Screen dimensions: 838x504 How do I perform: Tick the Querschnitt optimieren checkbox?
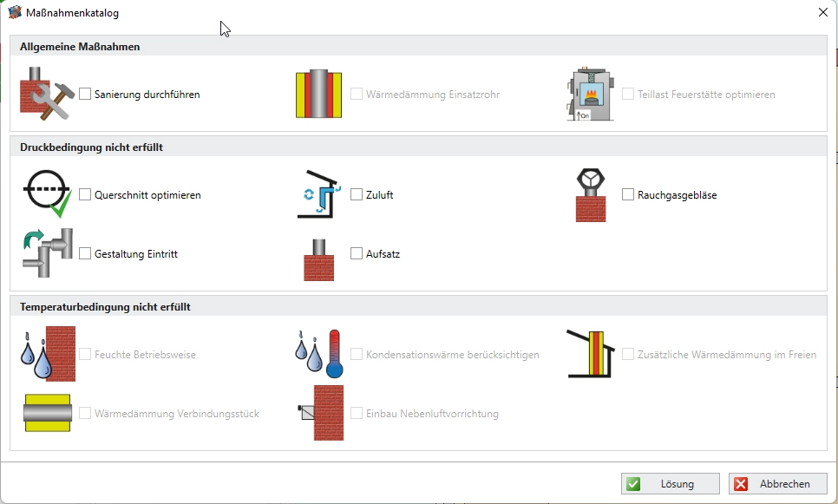coord(85,195)
